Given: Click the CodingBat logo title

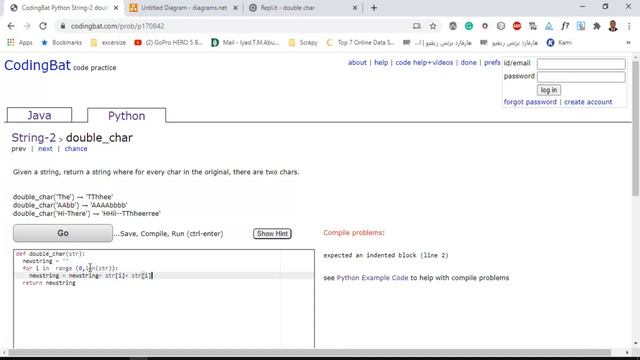Looking at the screenshot, I should [37, 65].
